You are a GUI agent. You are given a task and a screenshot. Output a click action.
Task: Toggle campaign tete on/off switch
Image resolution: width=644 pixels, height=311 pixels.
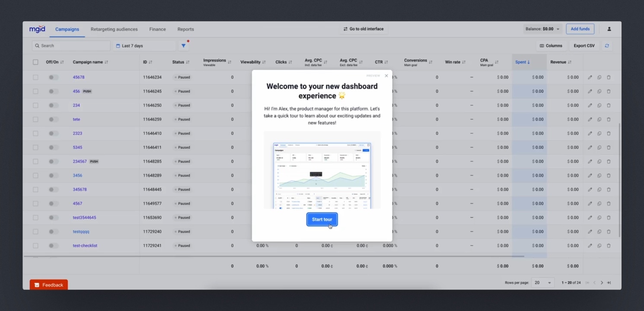tap(53, 120)
